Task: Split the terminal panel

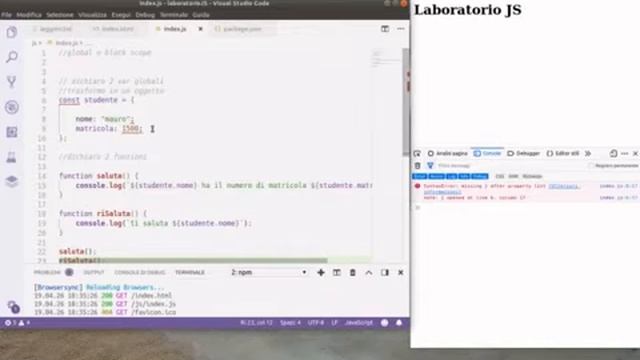Action: (x=337, y=272)
